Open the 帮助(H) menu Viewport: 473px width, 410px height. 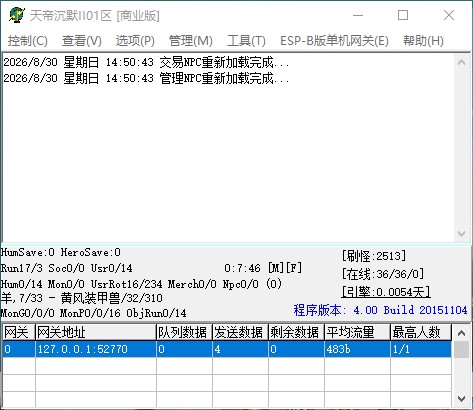(423, 41)
